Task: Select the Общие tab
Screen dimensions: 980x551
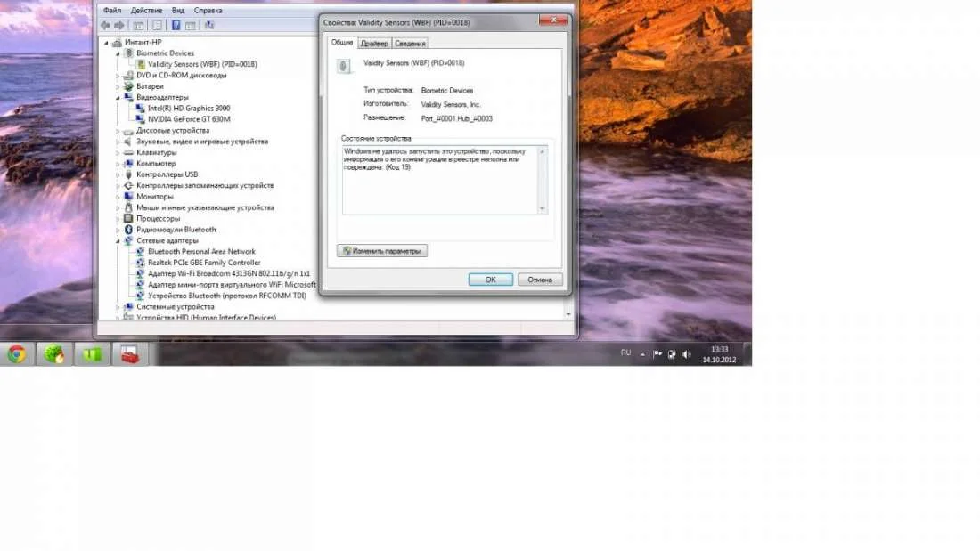Action: point(342,43)
